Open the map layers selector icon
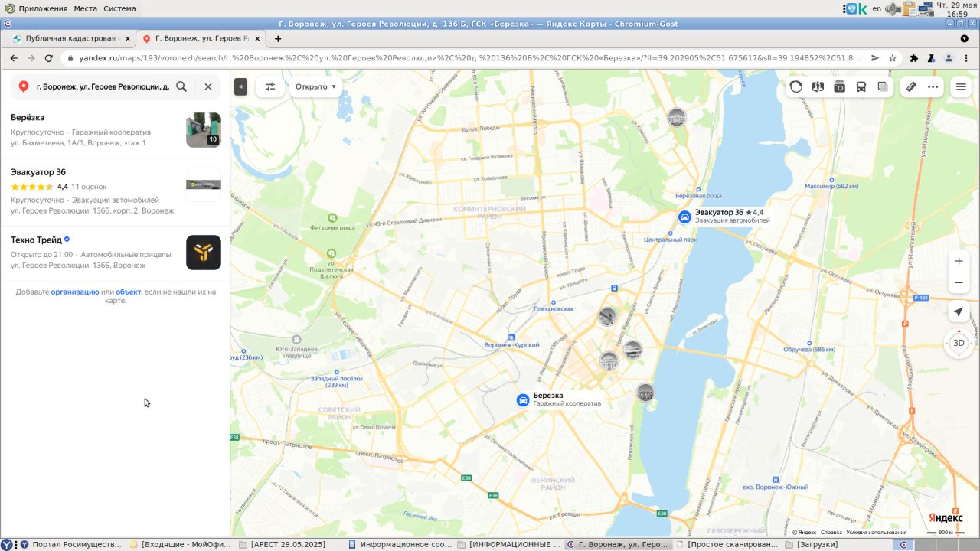 pyautogui.click(x=883, y=86)
